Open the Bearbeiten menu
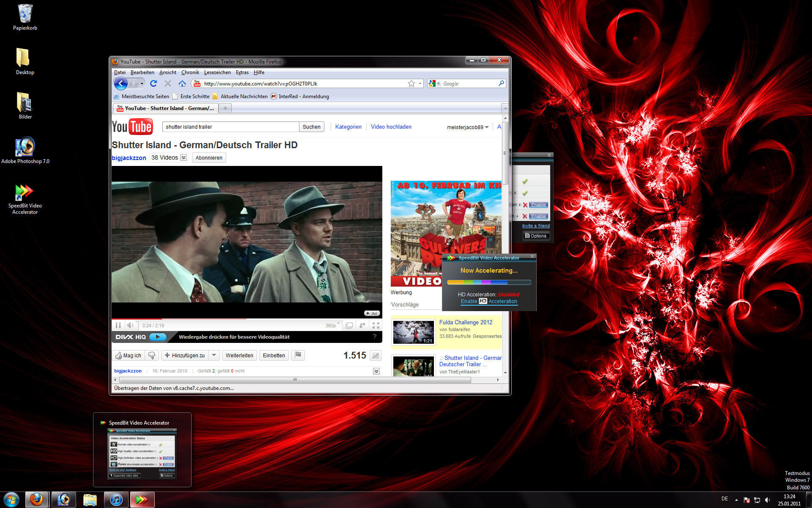Image resolution: width=812 pixels, height=508 pixels. tap(142, 72)
